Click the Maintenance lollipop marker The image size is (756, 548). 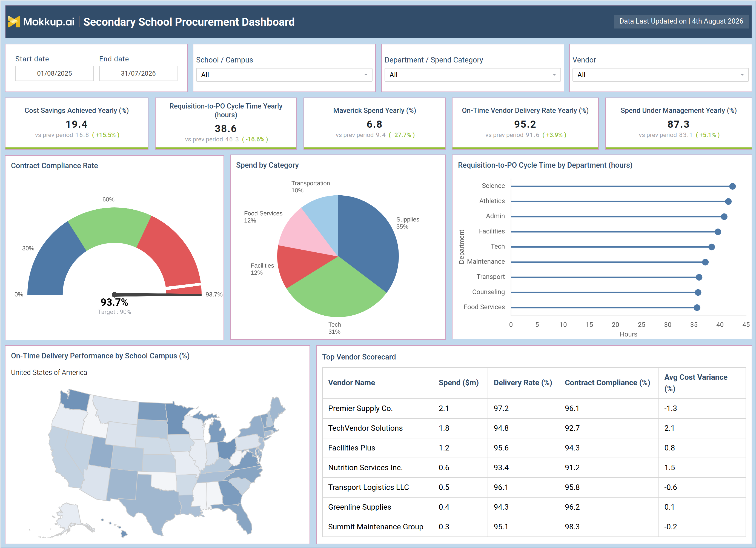pos(705,262)
